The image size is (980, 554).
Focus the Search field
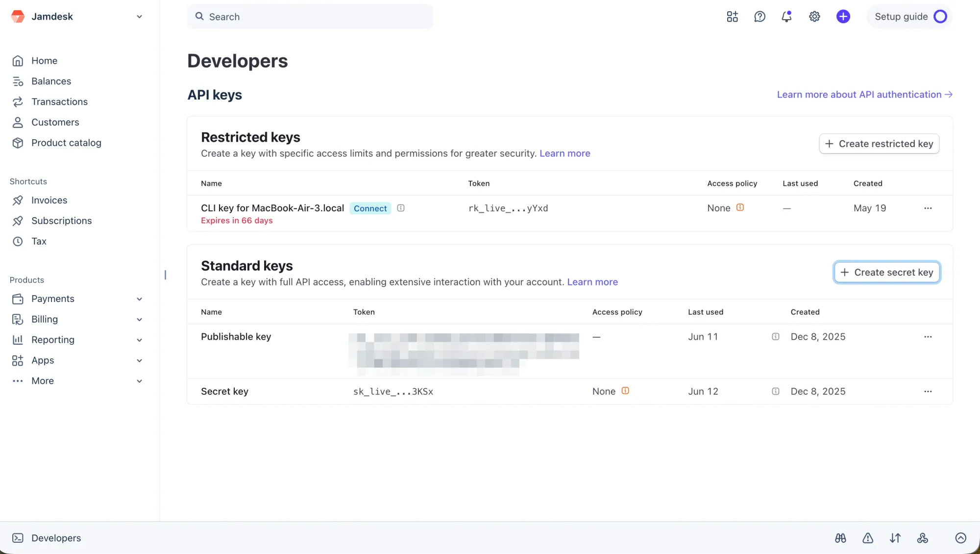tap(310, 17)
